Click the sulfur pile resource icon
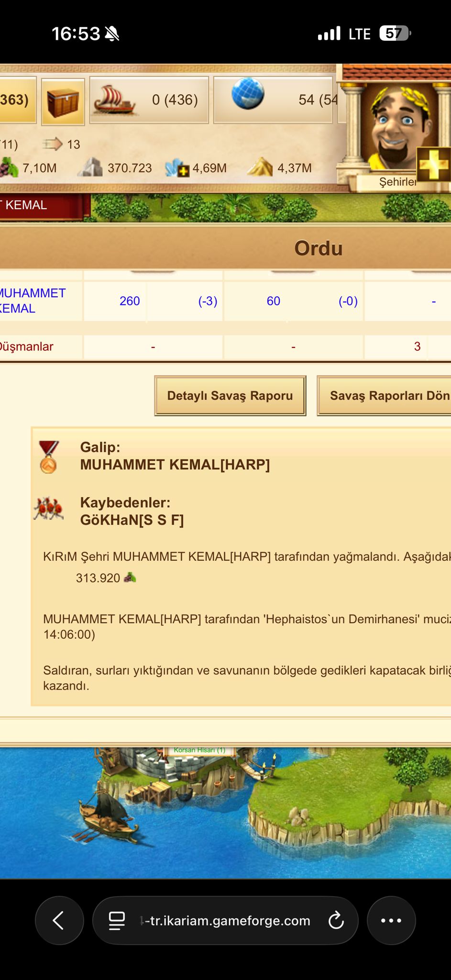 click(x=260, y=167)
